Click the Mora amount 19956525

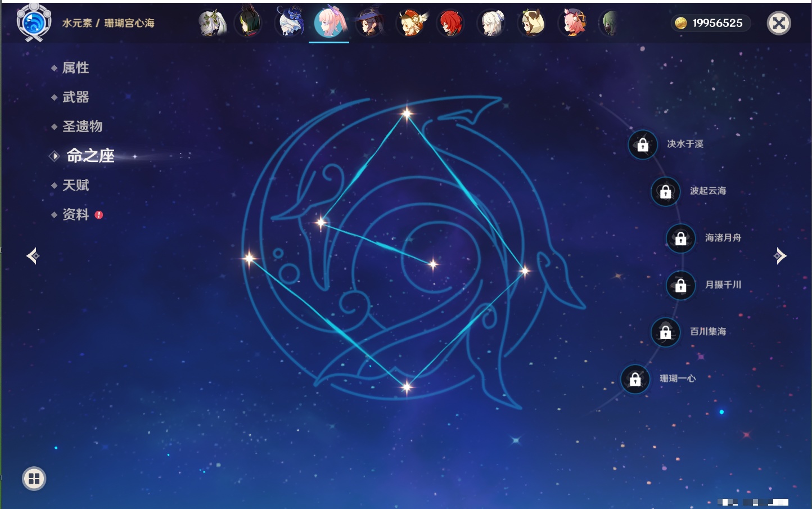point(718,23)
